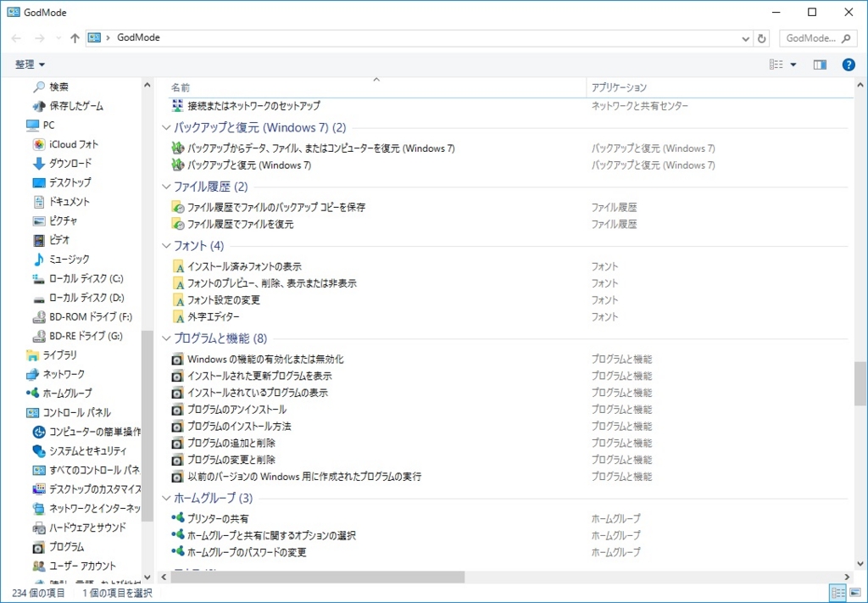Select Windows の機能の有効化または無効化
The height and width of the screenshot is (603, 868).
[265, 360]
